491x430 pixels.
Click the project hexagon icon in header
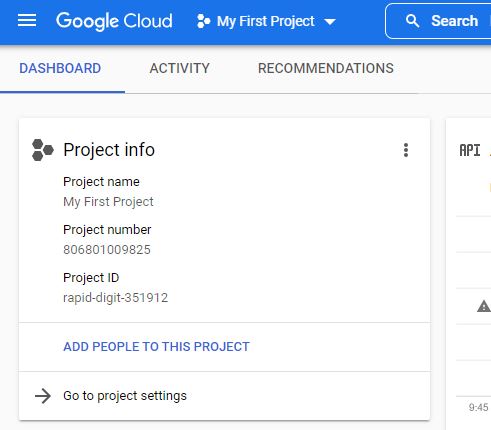(203, 21)
